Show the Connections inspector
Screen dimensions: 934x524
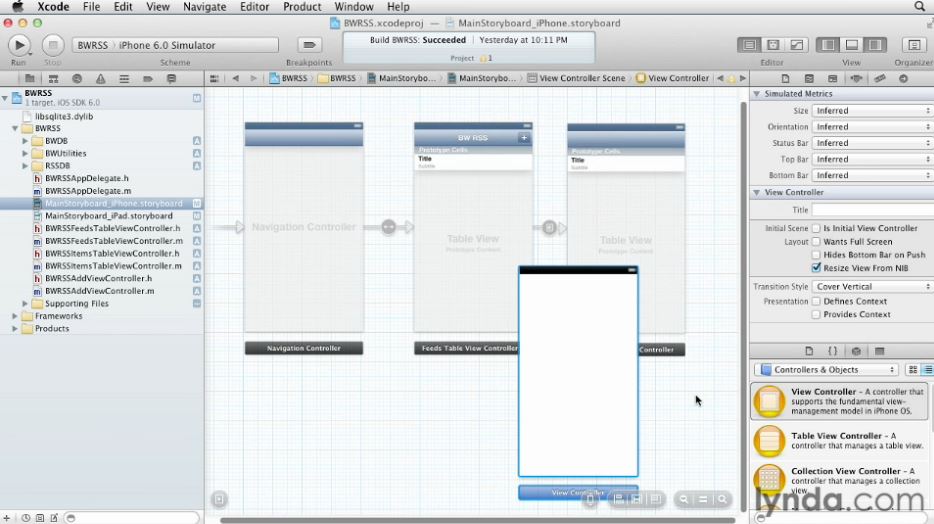point(903,79)
